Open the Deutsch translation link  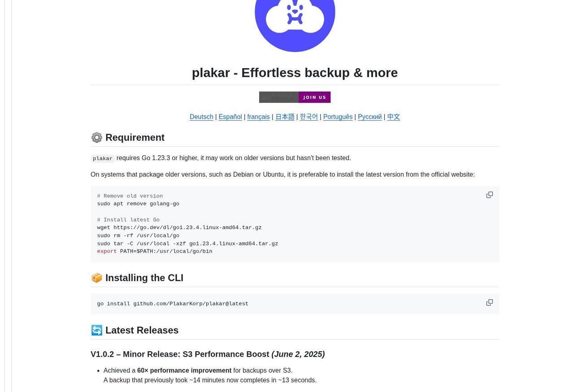pyautogui.click(x=201, y=117)
